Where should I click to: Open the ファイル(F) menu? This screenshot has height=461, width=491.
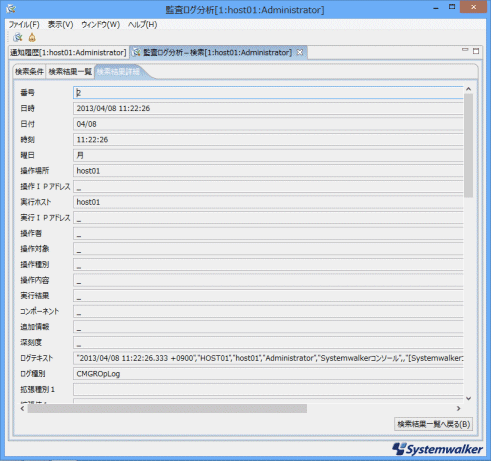coord(24,24)
